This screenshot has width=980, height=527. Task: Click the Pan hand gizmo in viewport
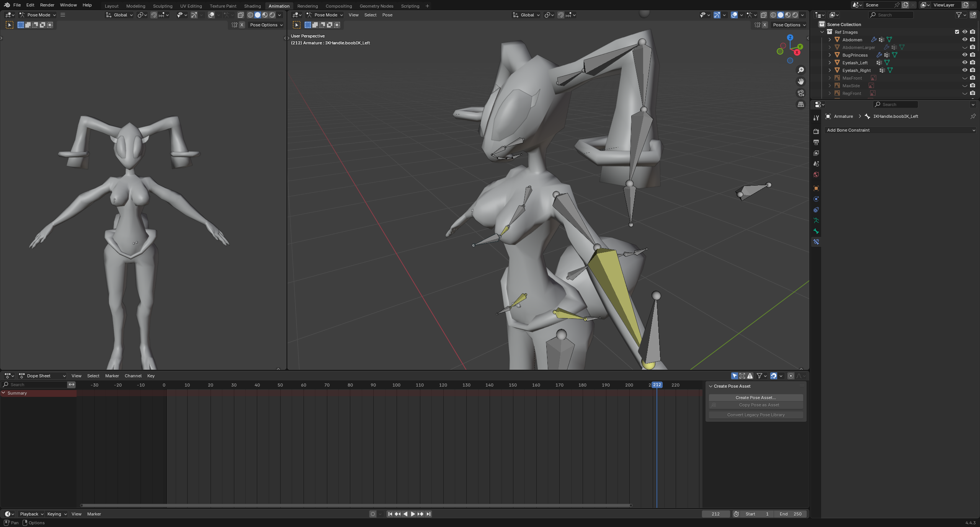[800, 82]
